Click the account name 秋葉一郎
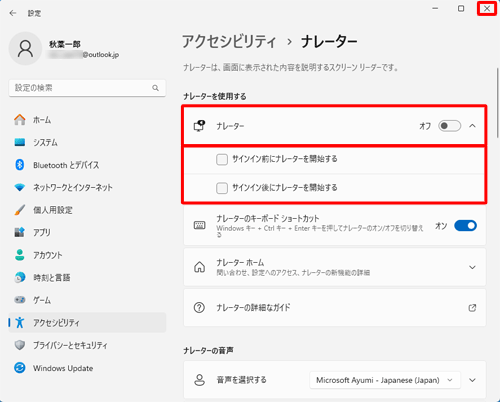Viewport: 500px width, 402px height. click(x=65, y=44)
